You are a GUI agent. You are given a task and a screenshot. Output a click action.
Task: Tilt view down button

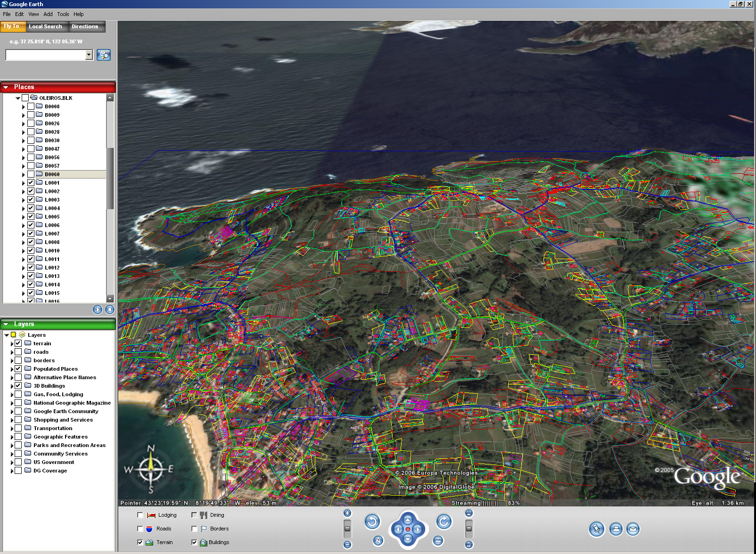[x=469, y=545]
